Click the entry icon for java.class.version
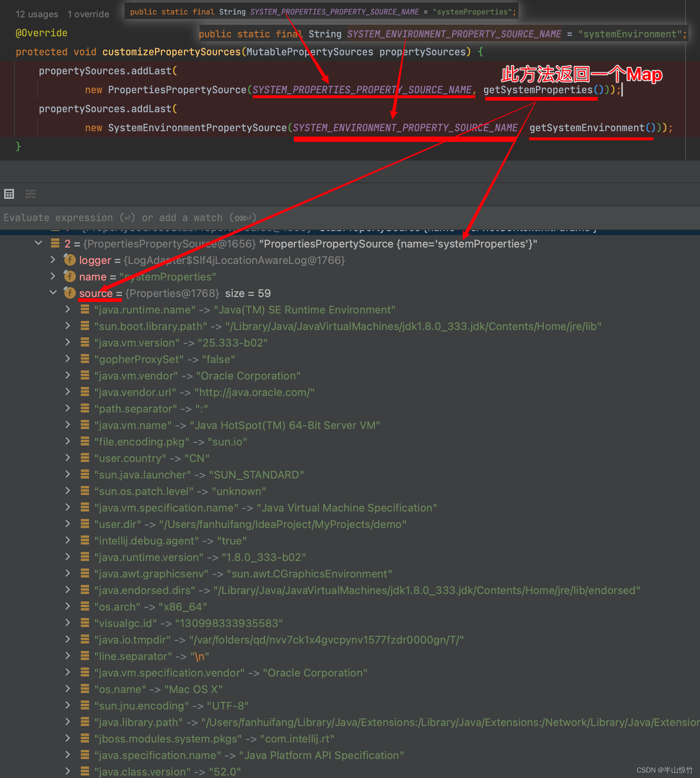Viewport: 700px width, 778px height. [x=85, y=771]
